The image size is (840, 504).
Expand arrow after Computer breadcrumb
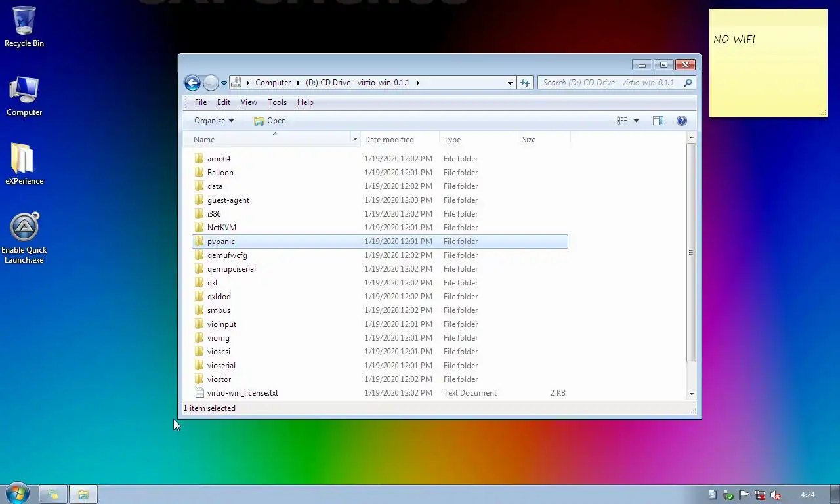click(x=298, y=83)
